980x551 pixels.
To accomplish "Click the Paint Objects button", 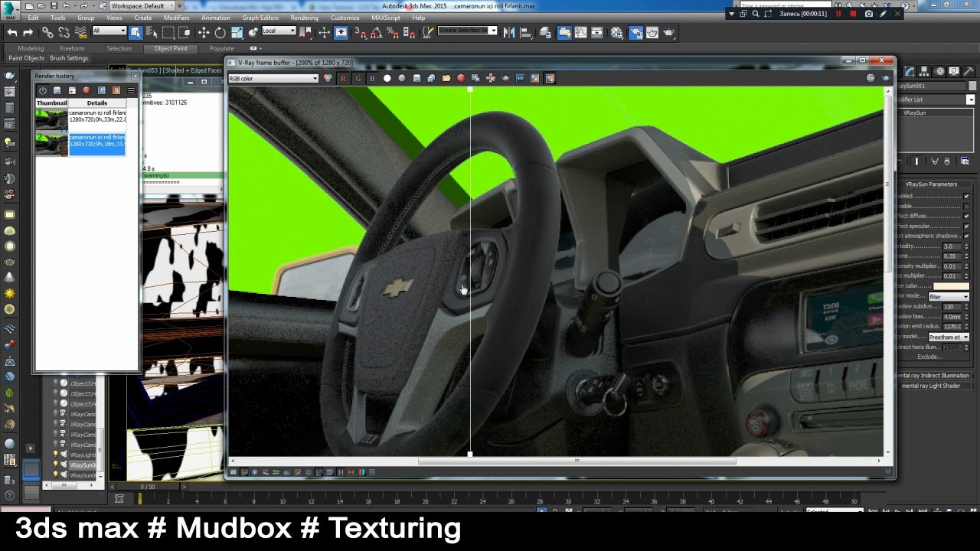I will 27,58.
